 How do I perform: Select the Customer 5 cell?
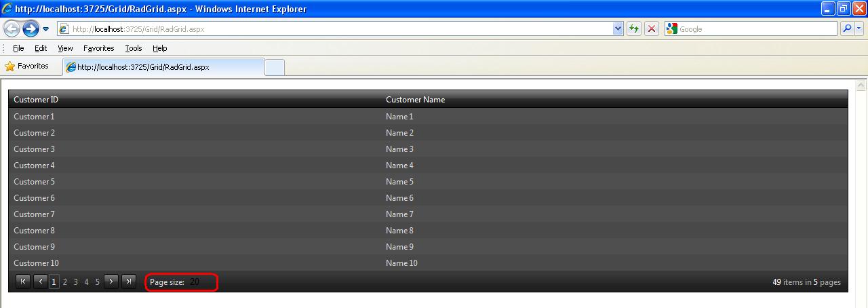(195, 182)
